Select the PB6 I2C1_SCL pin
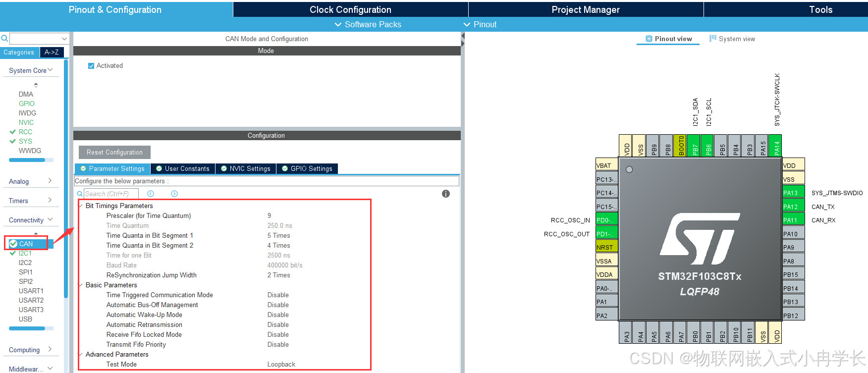Screen dimensions: 868x373 click(x=707, y=146)
